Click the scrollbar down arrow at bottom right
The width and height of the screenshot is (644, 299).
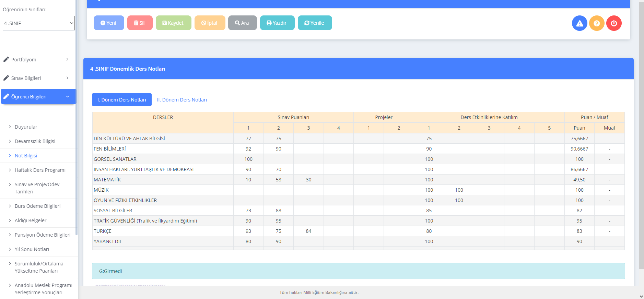pyautogui.click(x=641, y=296)
